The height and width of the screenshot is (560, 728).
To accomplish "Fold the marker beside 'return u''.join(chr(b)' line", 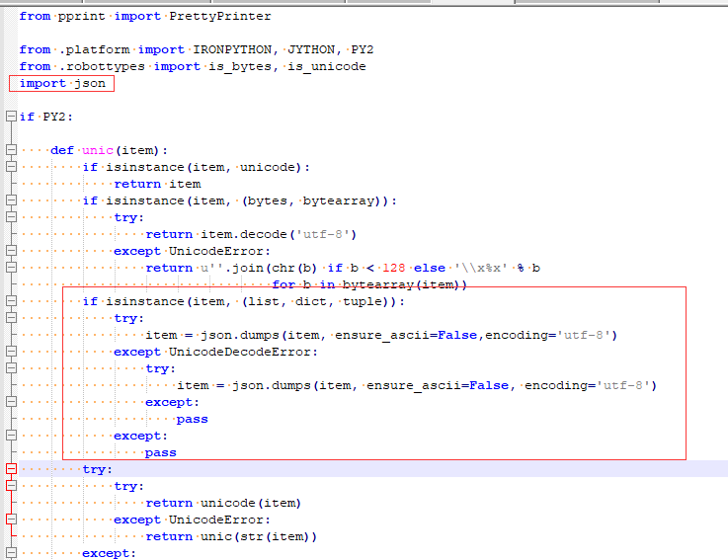I will [x=11, y=268].
